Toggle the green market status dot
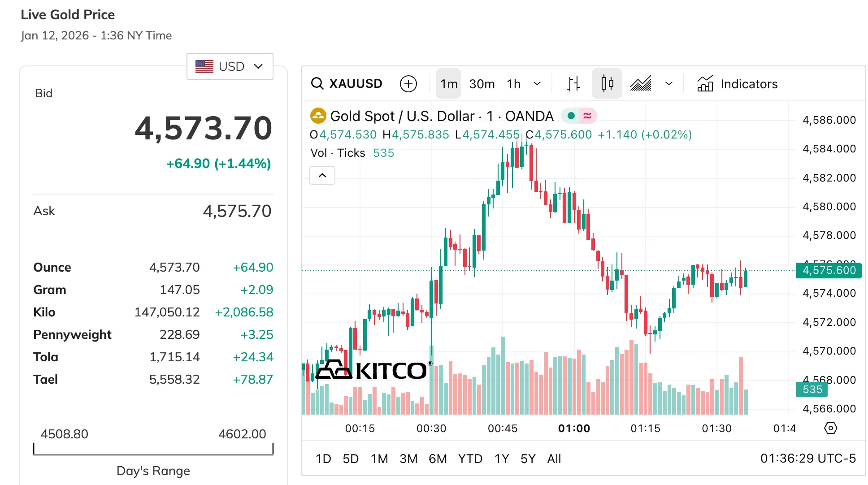Viewport: 868px width, 485px height. click(571, 116)
